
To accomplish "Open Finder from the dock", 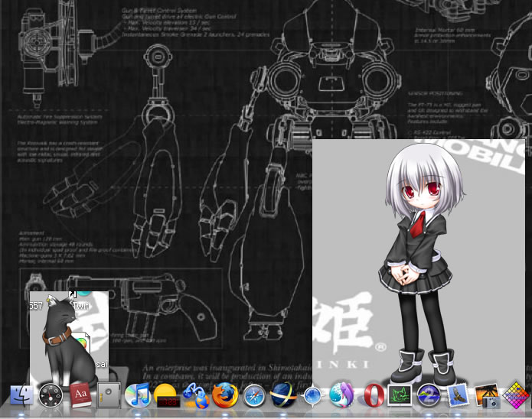I will (x=22, y=395).
